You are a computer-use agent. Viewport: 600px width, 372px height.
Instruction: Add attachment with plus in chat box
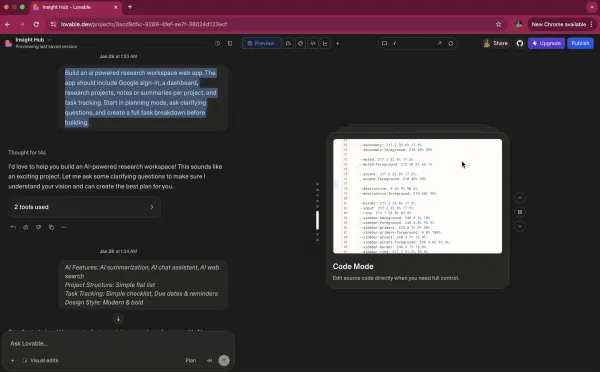13,360
